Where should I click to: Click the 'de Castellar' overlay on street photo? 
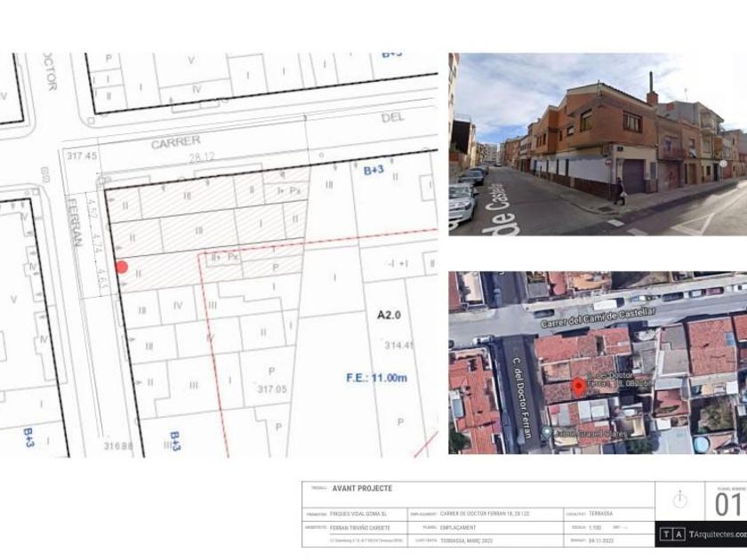[501, 209]
